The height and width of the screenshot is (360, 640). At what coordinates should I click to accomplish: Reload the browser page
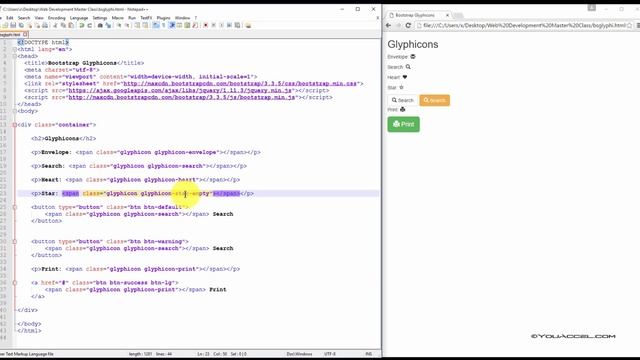tap(408, 25)
